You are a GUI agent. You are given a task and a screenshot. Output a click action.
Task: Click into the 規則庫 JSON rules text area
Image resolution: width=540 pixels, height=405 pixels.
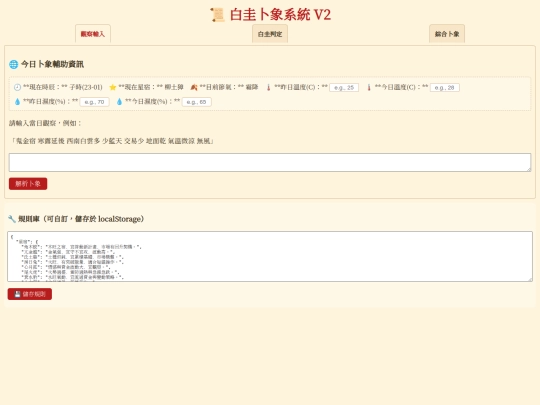click(270, 256)
